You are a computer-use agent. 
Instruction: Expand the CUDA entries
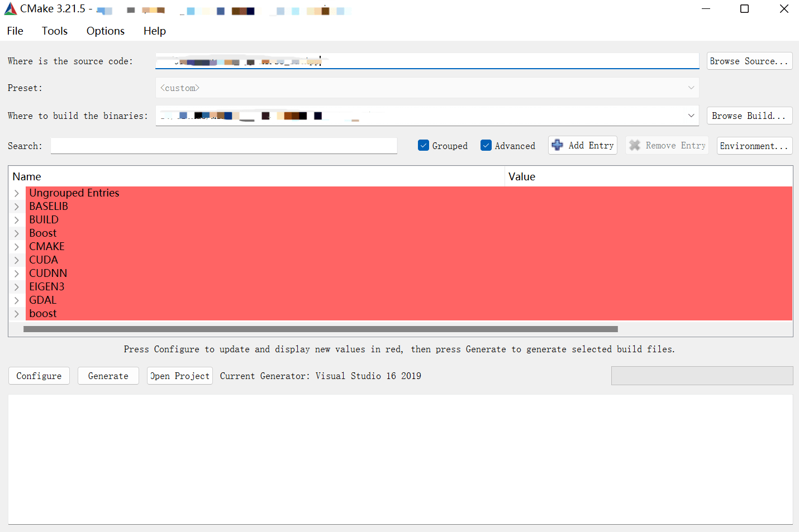click(x=16, y=260)
